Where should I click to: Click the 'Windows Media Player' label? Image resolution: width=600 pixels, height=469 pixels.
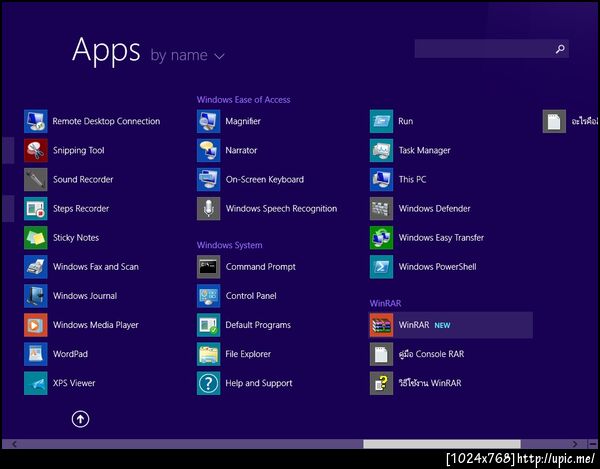[96, 325]
